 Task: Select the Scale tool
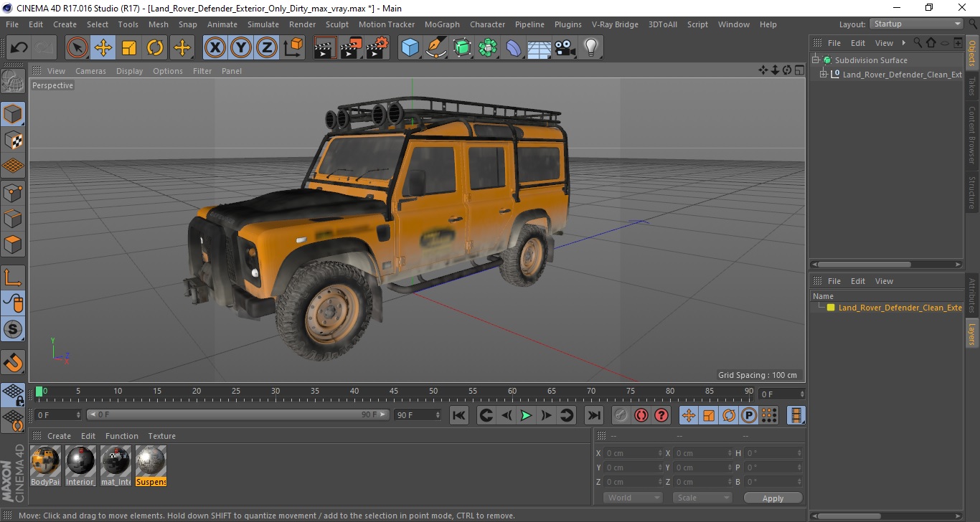[129, 48]
